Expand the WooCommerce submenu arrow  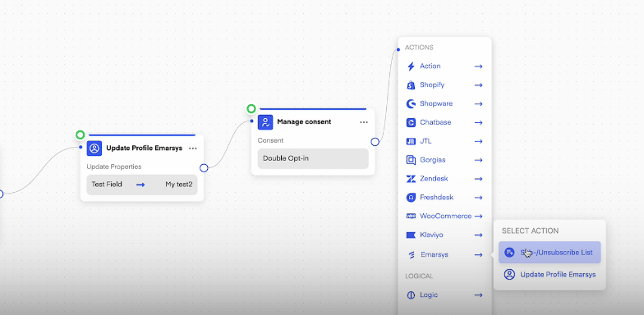[x=478, y=217]
